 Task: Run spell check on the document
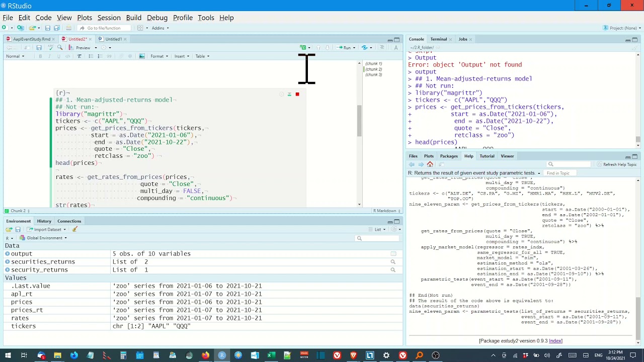coord(50,48)
